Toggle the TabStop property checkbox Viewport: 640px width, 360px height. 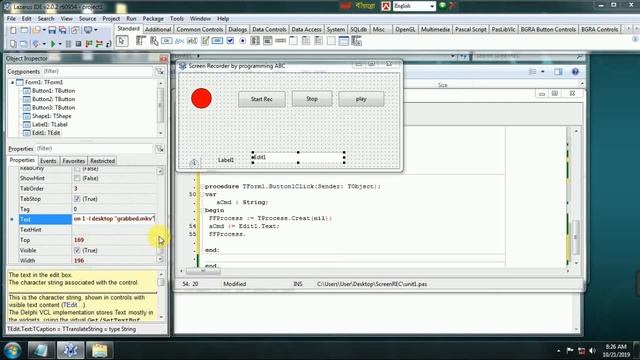click(77, 199)
